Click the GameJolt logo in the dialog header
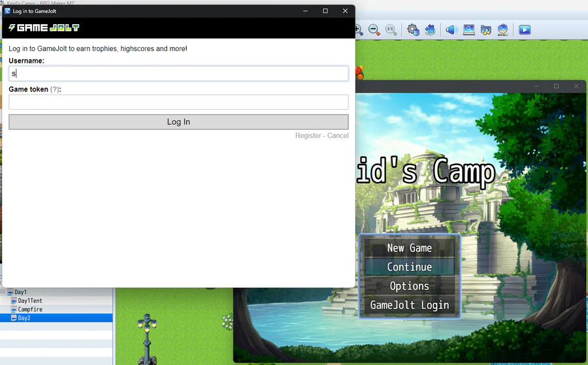Image resolution: width=588 pixels, height=365 pixels. pyautogui.click(x=44, y=27)
